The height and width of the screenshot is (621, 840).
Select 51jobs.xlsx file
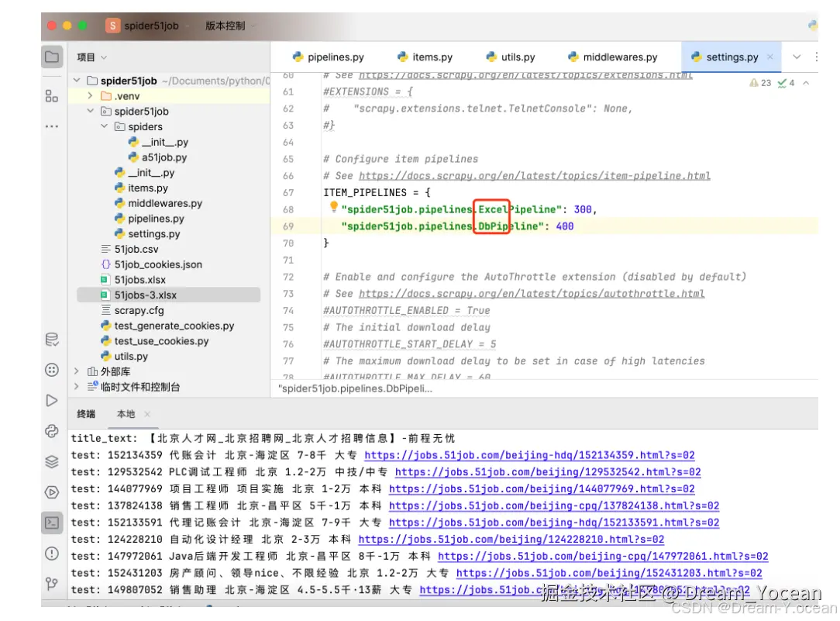click(x=133, y=280)
